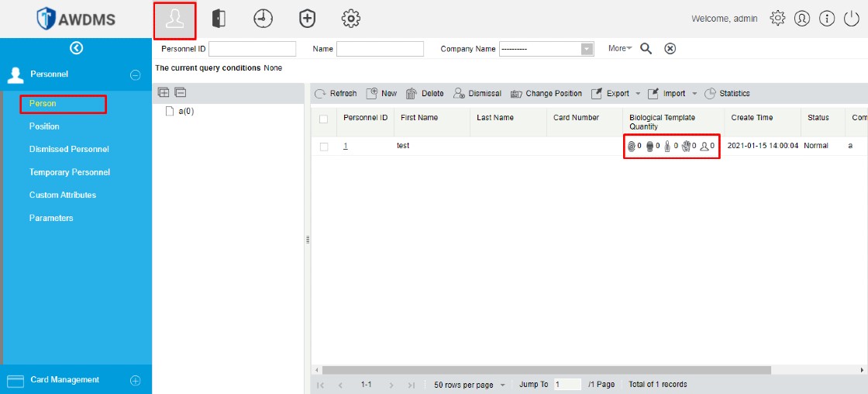Screen dimensions: 868x394
Task: Click the finger vein template icon for test
Action: pos(667,147)
